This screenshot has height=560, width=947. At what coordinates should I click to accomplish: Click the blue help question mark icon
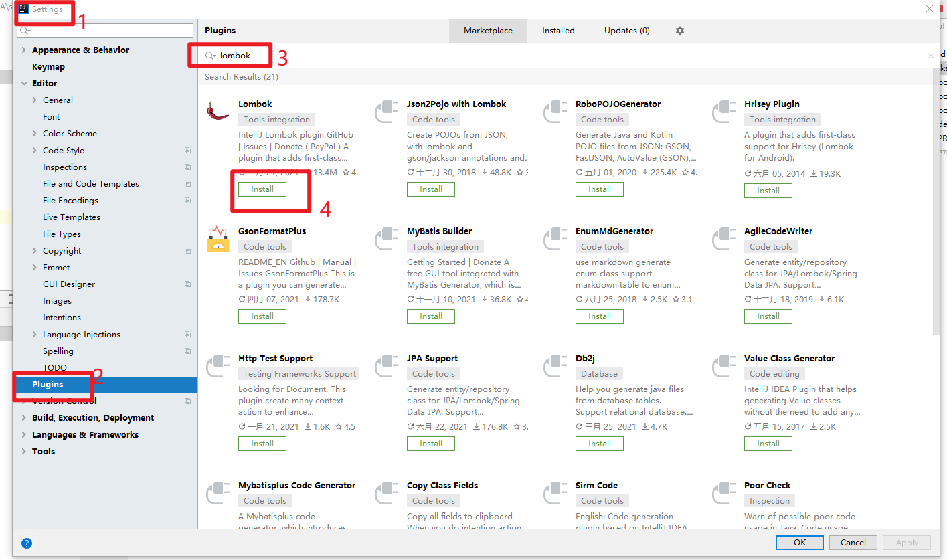click(27, 543)
